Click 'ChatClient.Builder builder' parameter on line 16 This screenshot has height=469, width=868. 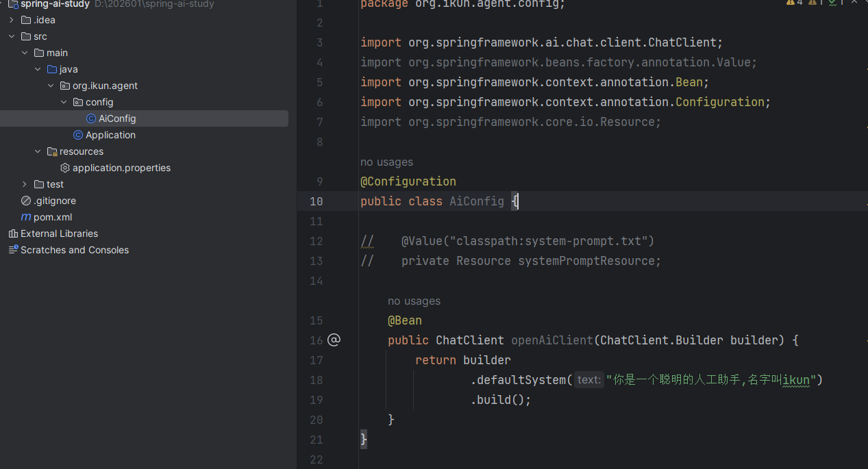689,340
